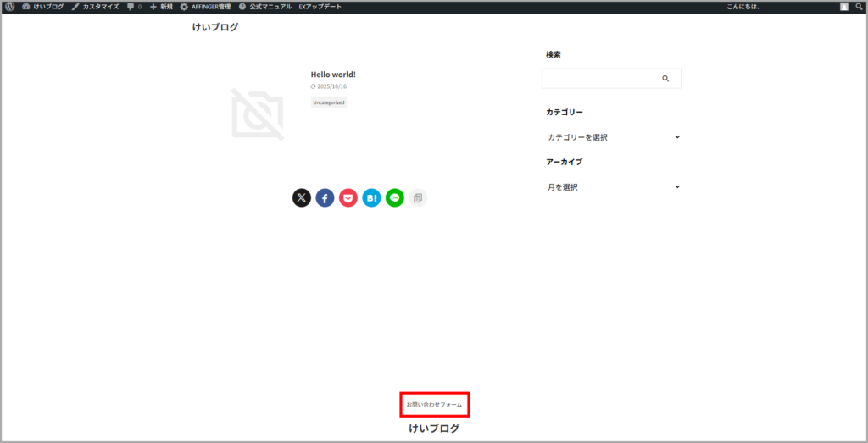Expand the 月を選択 archive dropdown

coord(612,187)
